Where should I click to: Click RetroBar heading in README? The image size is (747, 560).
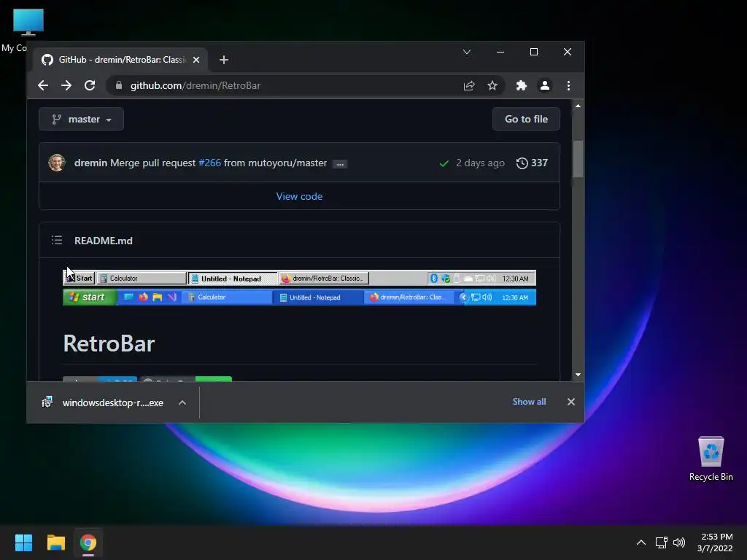(x=109, y=343)
